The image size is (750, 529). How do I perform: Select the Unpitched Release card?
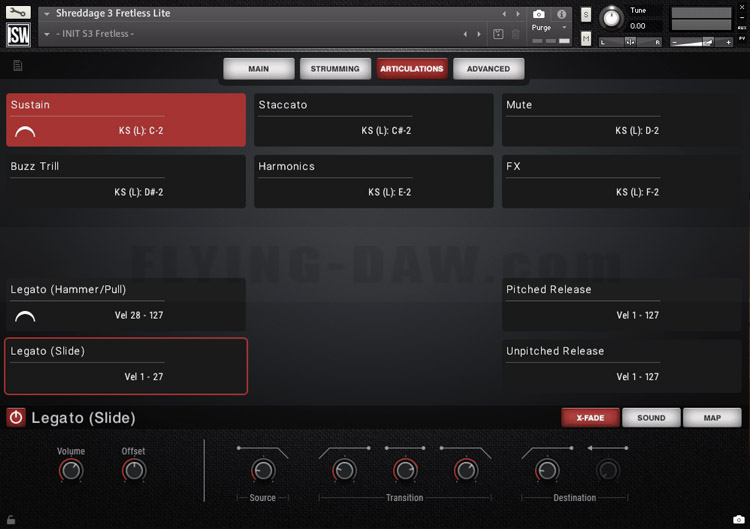[x=621, y=366]
